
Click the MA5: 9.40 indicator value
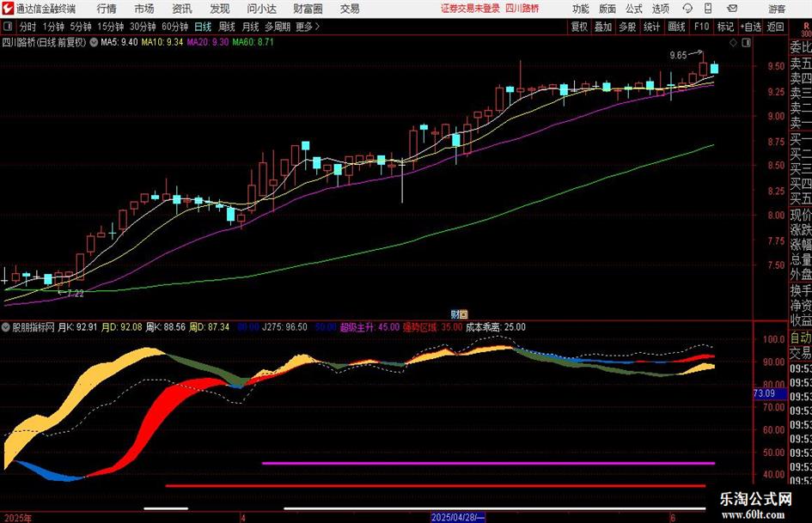click(x=119, y=42)
